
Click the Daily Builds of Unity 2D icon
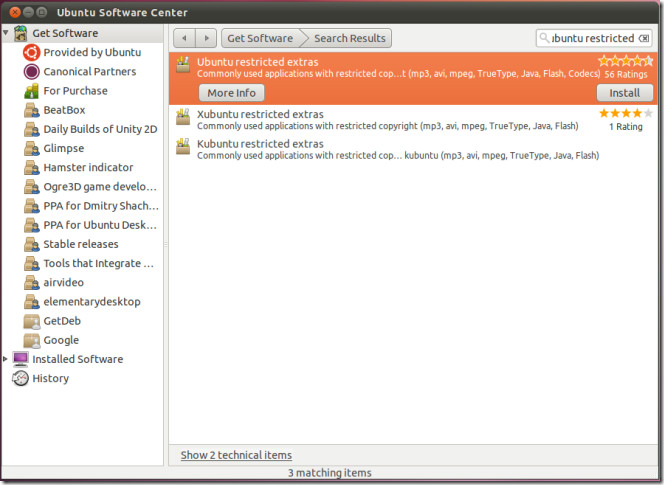(x=31, y=129)
